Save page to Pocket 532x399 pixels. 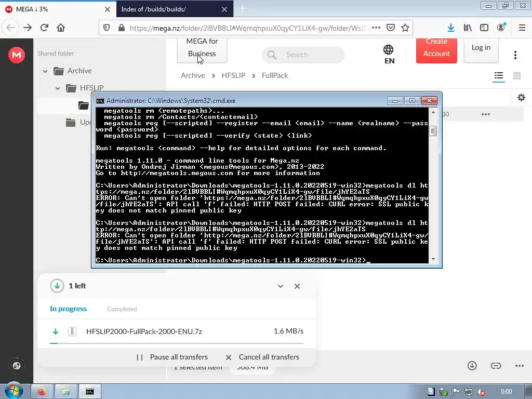pos(391,28)
